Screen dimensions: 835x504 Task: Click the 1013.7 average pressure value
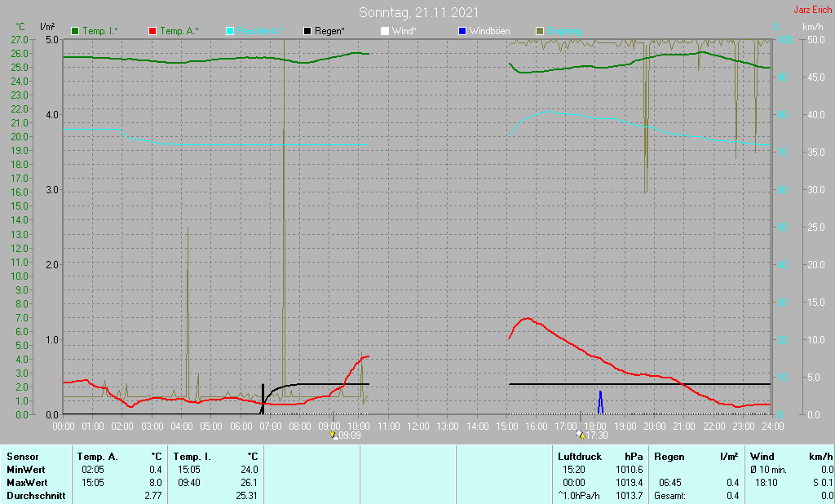point(630,496)
